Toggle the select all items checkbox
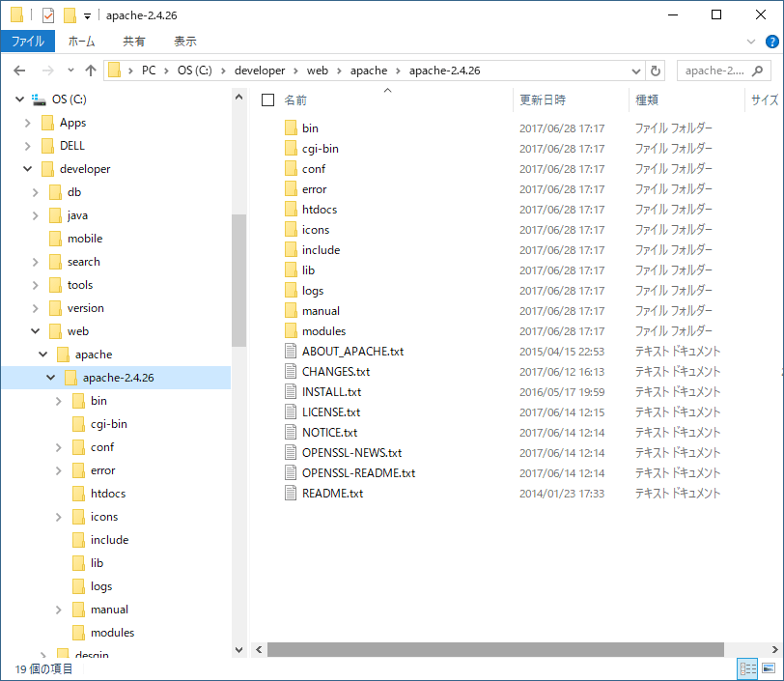This screenshot has height=681, width=784. (268, 99)
